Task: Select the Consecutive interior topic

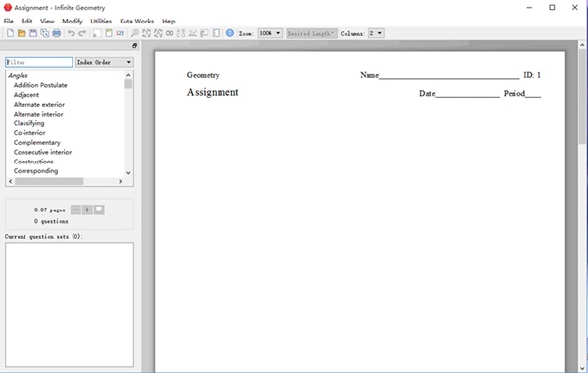Action: pyautogui.click(x=42, y=152)
